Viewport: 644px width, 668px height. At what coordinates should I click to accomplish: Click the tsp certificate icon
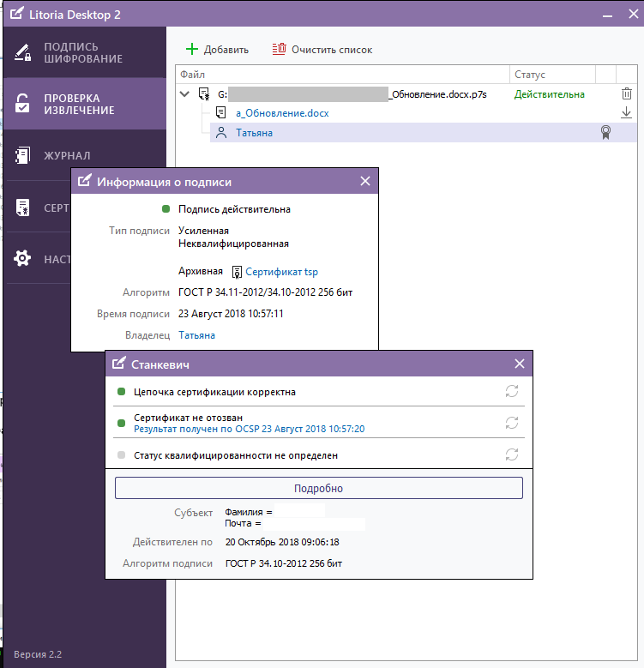click(x=237, y=272)
